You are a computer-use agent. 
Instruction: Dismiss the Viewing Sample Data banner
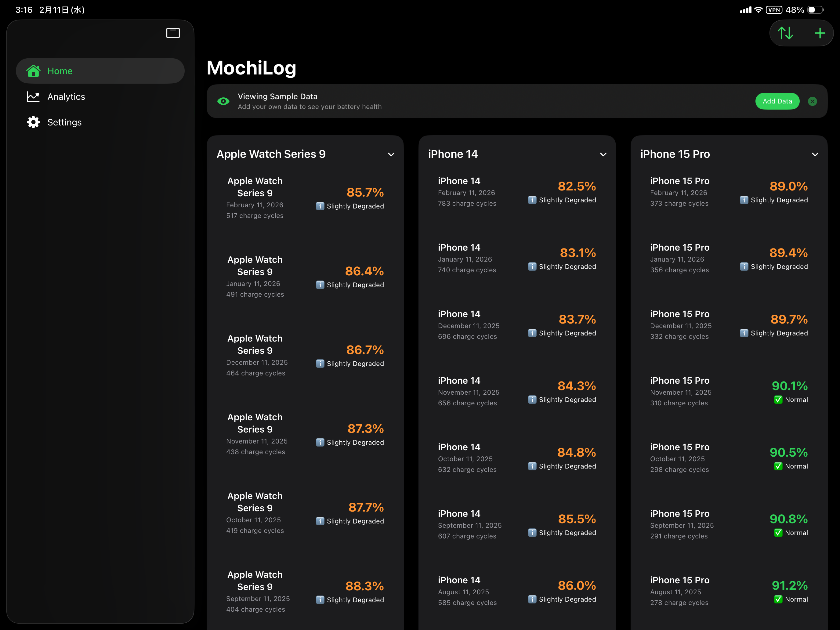[x=812, y=101]
